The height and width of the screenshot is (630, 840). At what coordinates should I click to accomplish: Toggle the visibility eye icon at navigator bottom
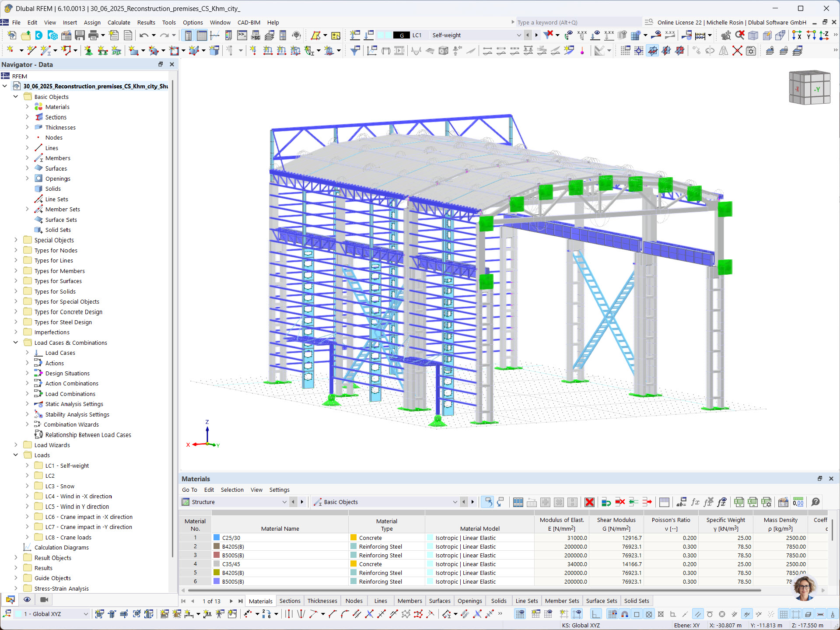pos(27,599)
